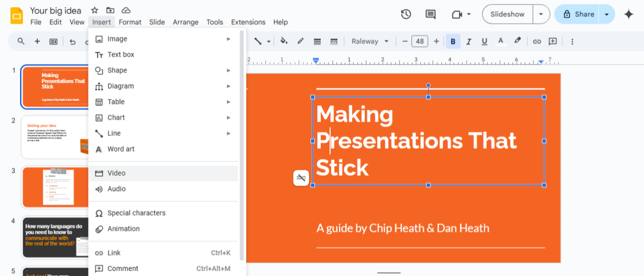Open version history clock icon
Image resolution: width=644 pixels, height=276 pixels.
406,14
